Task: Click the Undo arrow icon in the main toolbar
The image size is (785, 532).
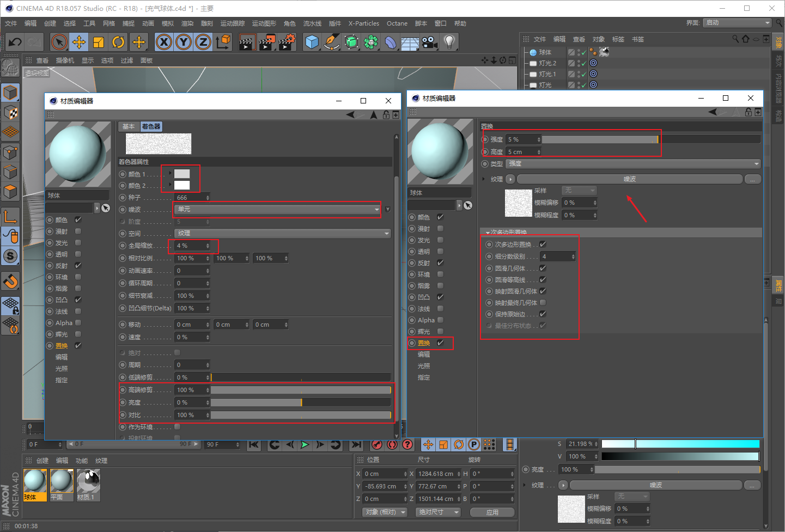Action: (x=15, y=42)
